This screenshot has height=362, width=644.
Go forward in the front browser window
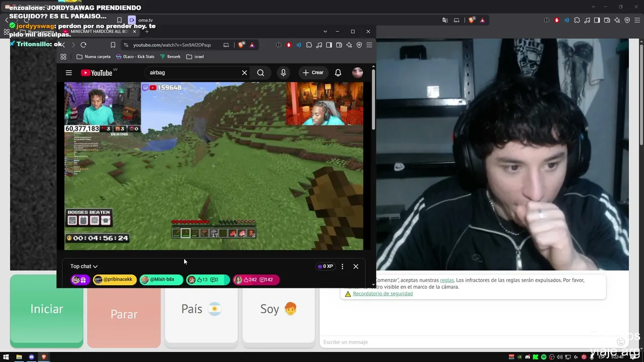click(x=73, y=45)
